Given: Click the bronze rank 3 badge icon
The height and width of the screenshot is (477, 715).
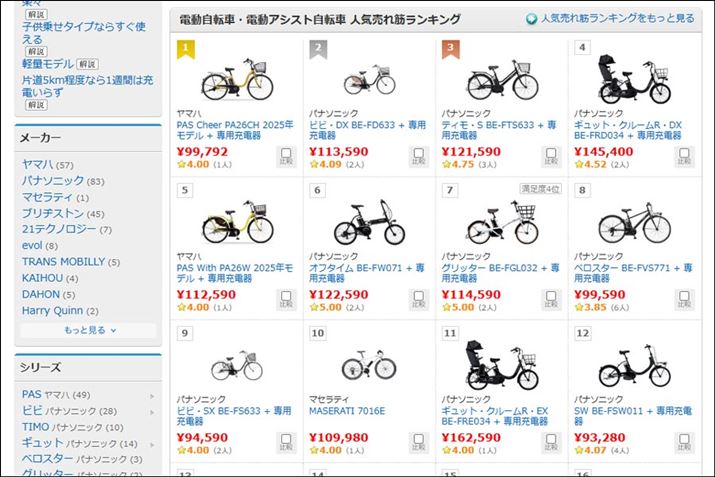Looking at the screenshot, I should pos(450,47).
